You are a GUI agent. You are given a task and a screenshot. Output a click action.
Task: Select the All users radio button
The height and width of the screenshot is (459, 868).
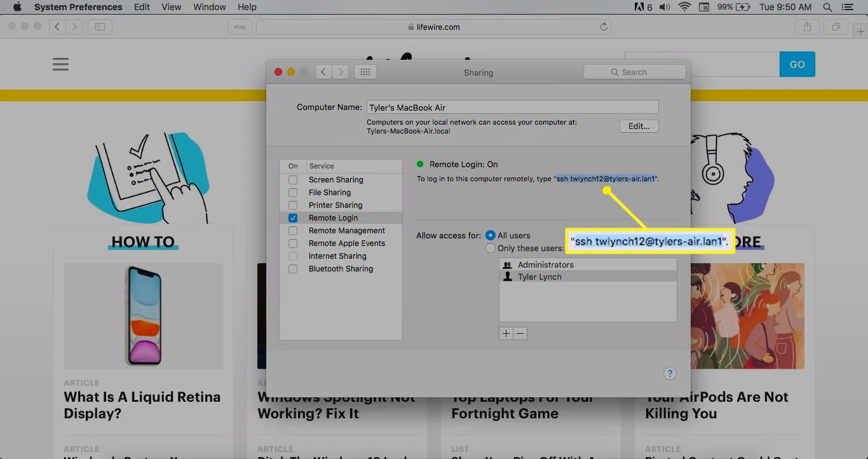pos(491,235)
